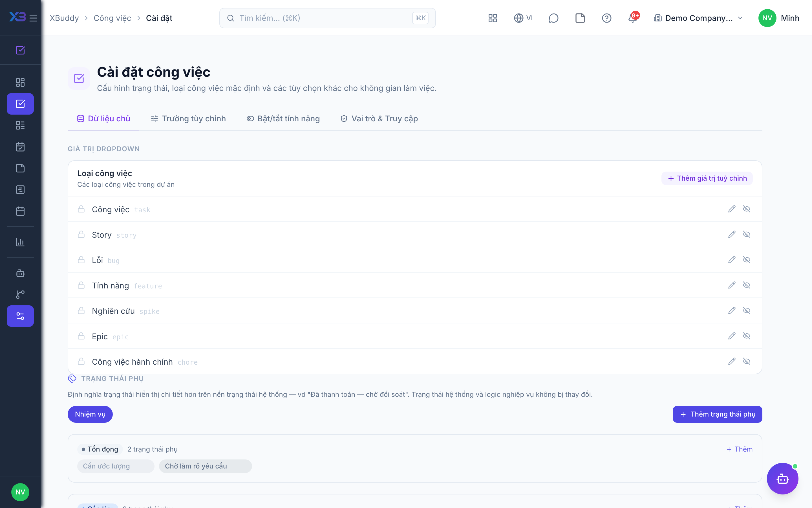
Task: Open the Minh user profile menu
Action: pos(778,18)
